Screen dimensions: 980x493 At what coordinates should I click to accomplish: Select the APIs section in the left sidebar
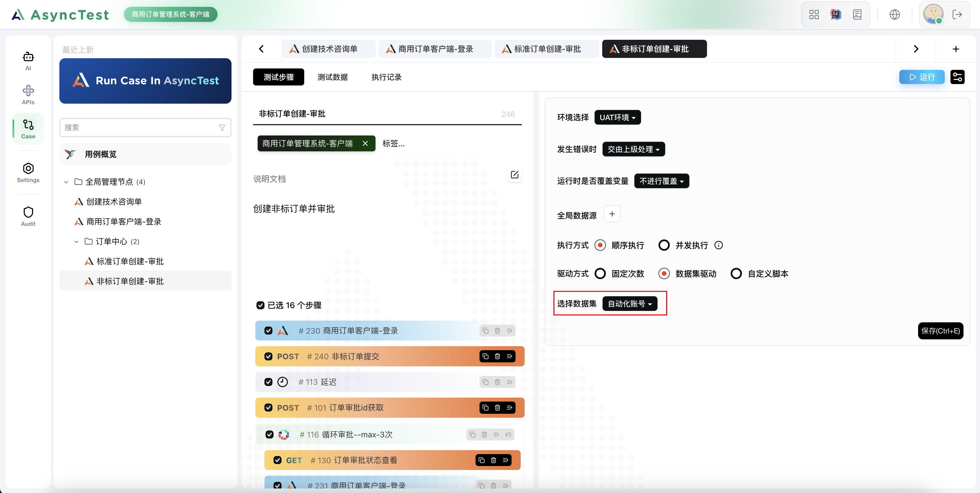28,94
